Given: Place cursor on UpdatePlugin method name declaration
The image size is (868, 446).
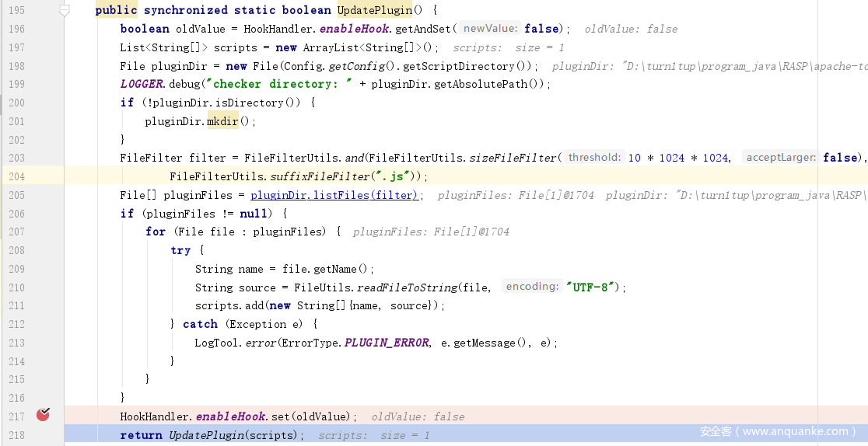Looking at the screenshot, I should (374, 10).
